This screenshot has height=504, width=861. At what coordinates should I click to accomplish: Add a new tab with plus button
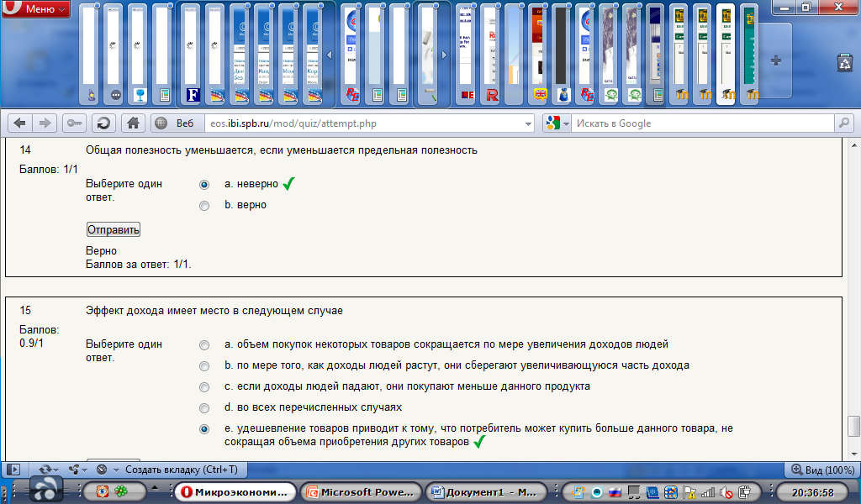(x=776, y=60)
